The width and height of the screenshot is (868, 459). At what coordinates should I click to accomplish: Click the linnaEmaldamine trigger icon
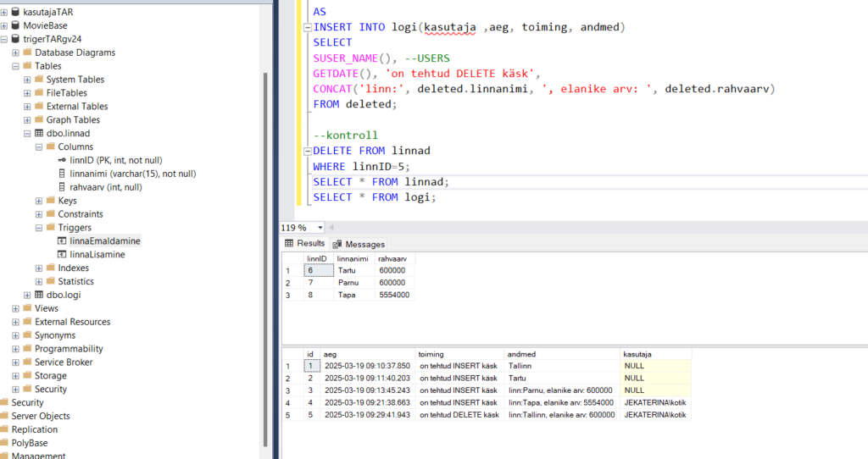[62, 241]
